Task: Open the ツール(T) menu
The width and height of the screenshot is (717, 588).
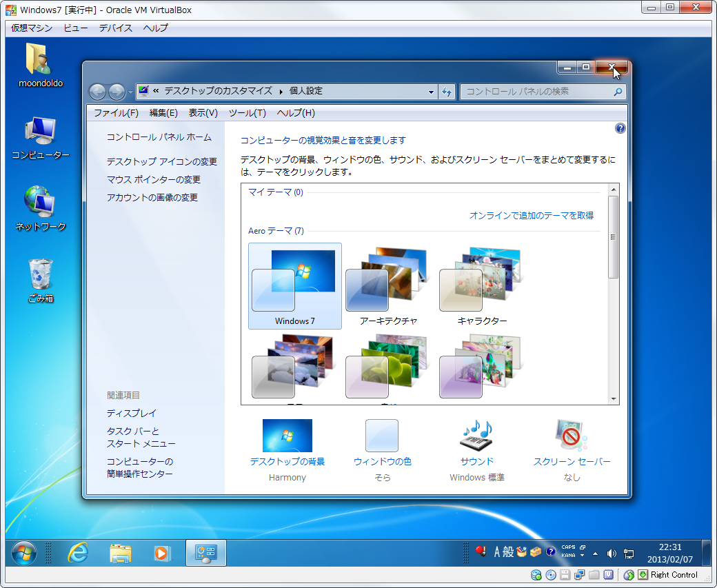Action: [247, 113]
